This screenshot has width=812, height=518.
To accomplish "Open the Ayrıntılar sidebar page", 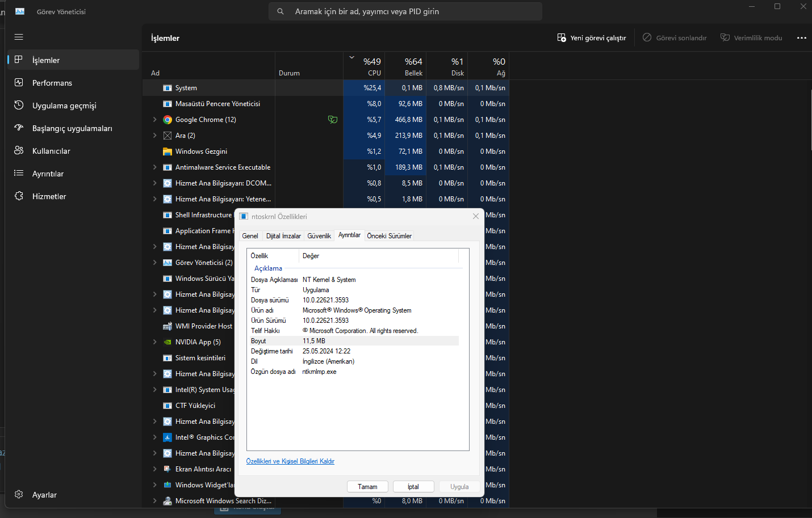I will pos(73,173).
